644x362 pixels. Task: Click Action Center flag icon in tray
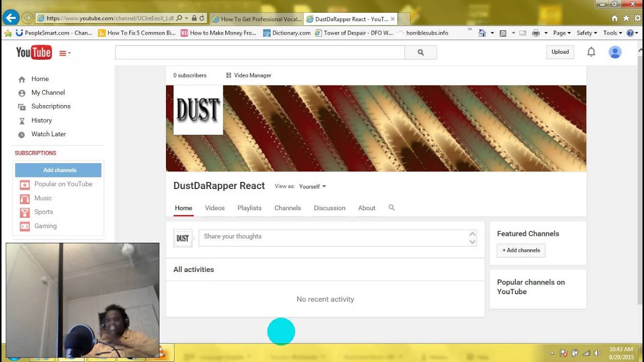pos(564,353)
